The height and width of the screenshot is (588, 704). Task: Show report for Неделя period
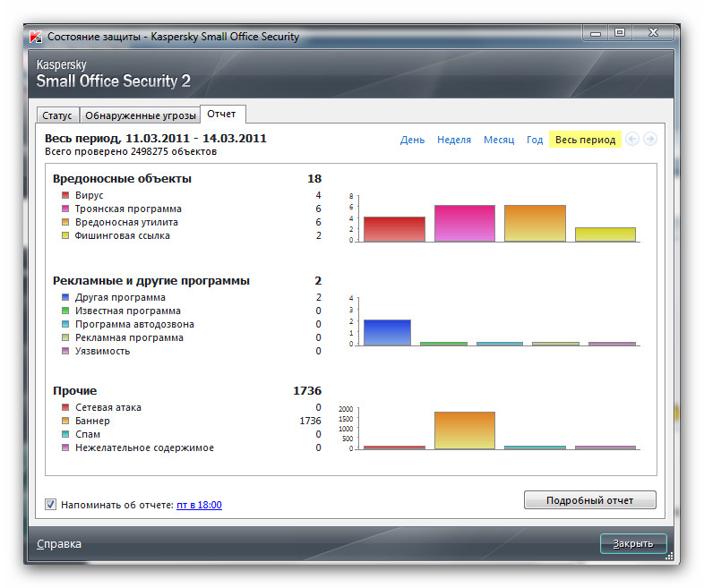click(453, 140)
